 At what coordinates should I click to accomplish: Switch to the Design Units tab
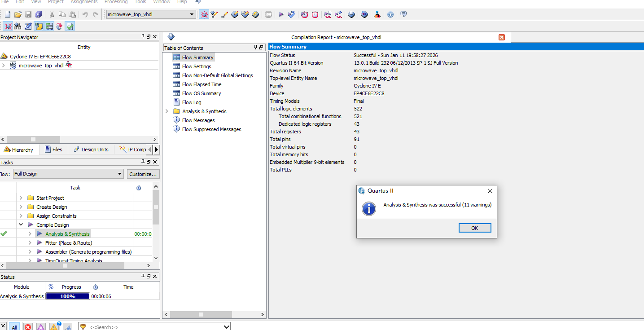pos(91,150)
